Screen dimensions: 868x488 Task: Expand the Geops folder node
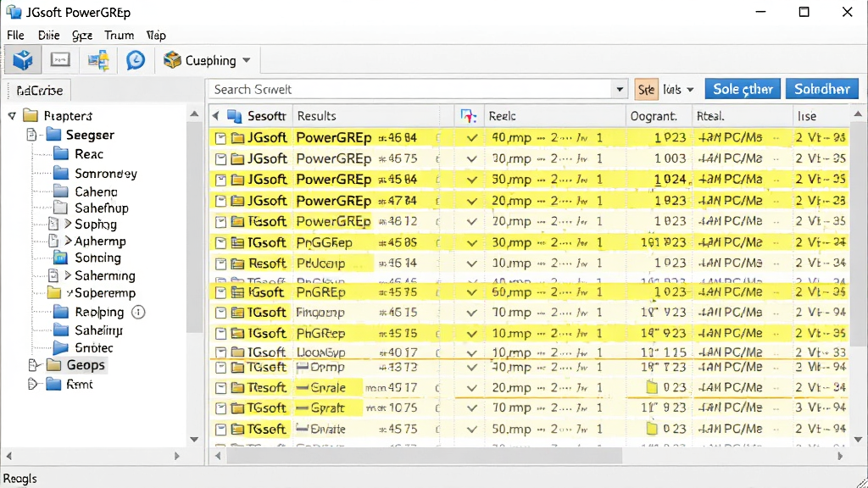pyautogui.click(x=34, y=365)
